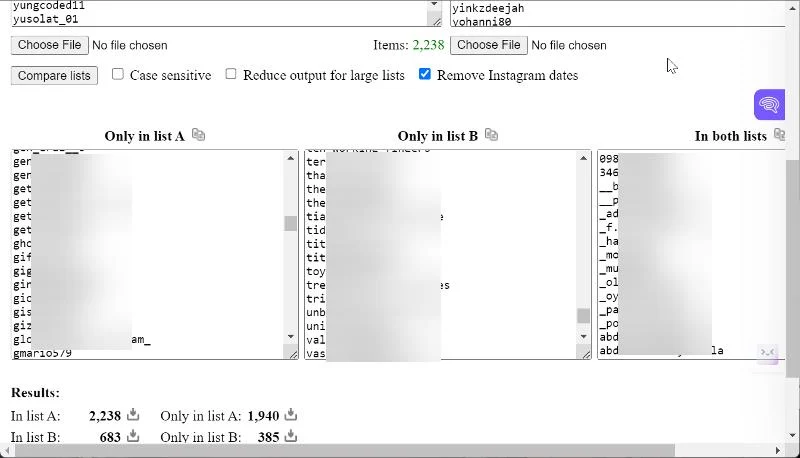Enable the Case sensitive checkbox
Viewport: 800px width, 458px height.
118,74
